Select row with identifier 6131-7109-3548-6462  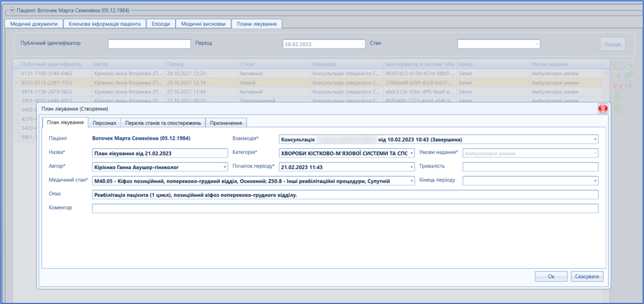click(308, 74)
